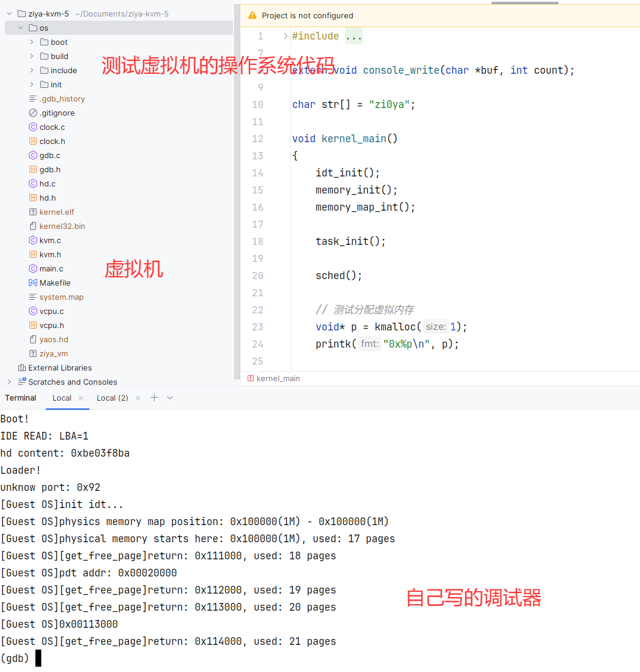Click the memory_map_int() call on line 16
The image size is (640, 672).
pos(365,206)
